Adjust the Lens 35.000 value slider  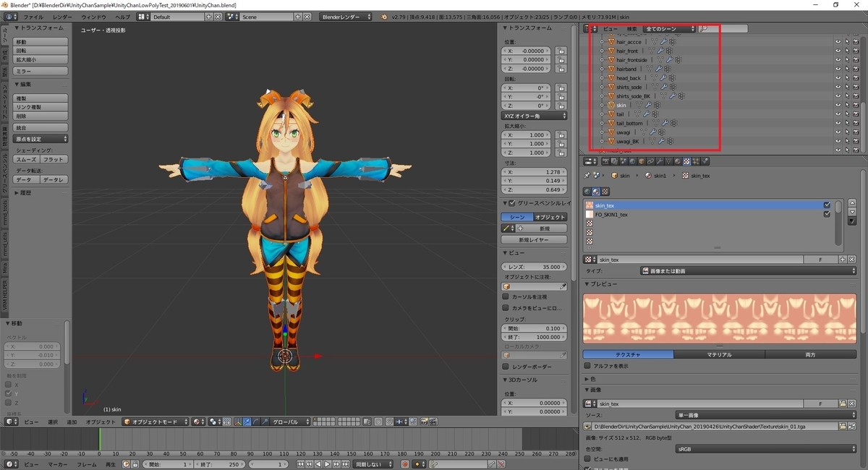click(535, 267)
